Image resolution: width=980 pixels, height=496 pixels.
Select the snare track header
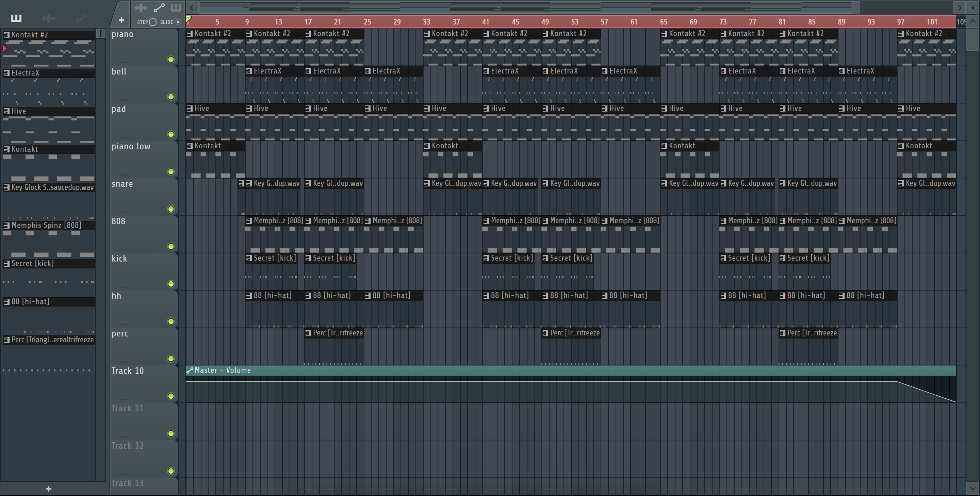tap(144, 196)
